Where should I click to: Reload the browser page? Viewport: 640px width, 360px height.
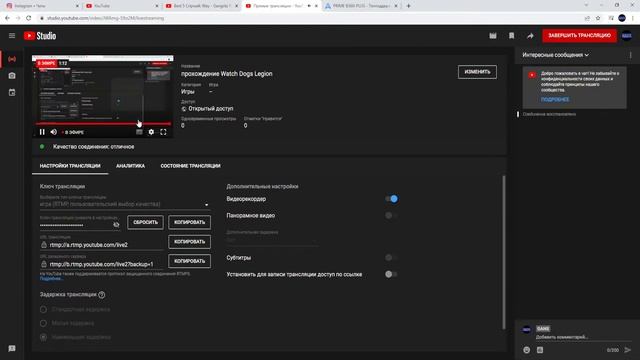(29, 18)
